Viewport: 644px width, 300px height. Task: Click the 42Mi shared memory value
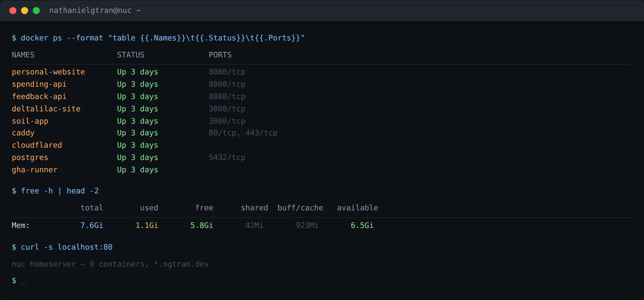tap(254, 225)
